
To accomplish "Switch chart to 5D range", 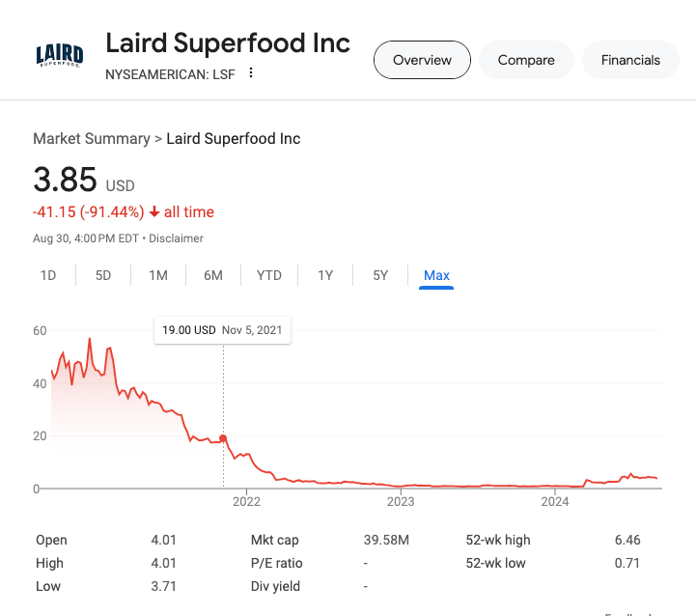I will pyautogui.click(x=103, y=275).
